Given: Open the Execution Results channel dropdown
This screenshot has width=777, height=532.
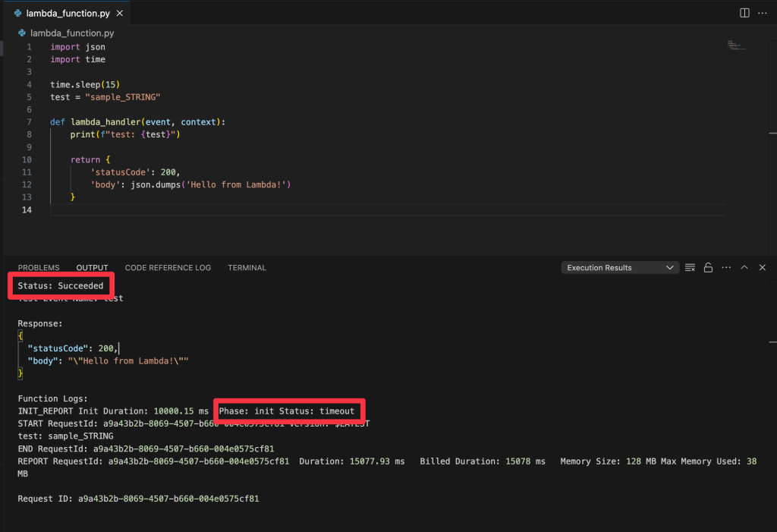Looking at the screenshot, I should [620, 268].
